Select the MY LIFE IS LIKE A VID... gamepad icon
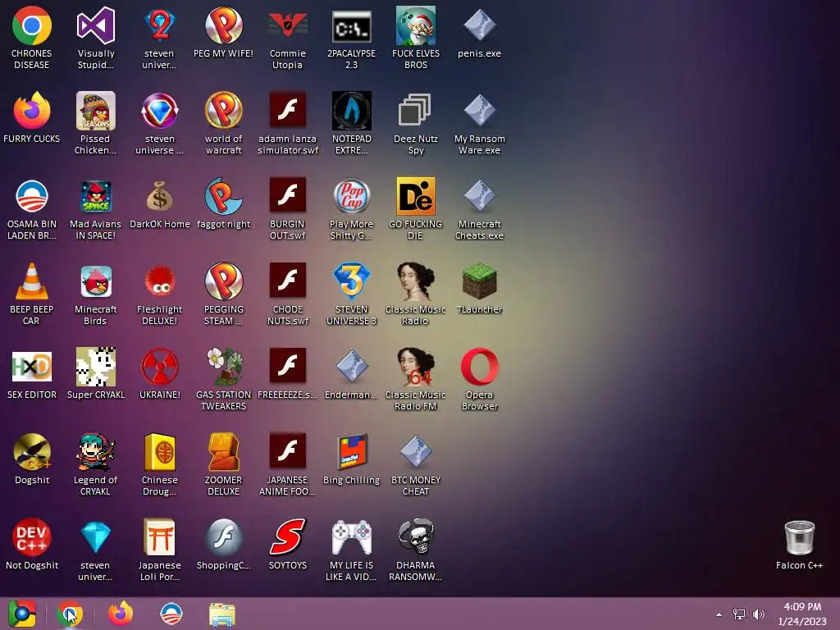840x630 pixels. point(351,536)
